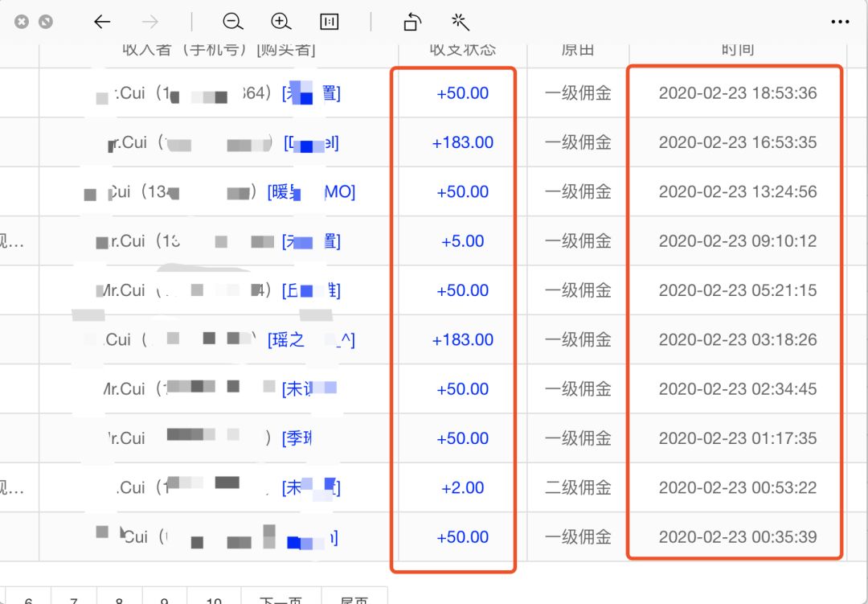The height and width of the screenshot is (604, 868).
Task: Open the three-dot more options menu
Action: point(840,22)
